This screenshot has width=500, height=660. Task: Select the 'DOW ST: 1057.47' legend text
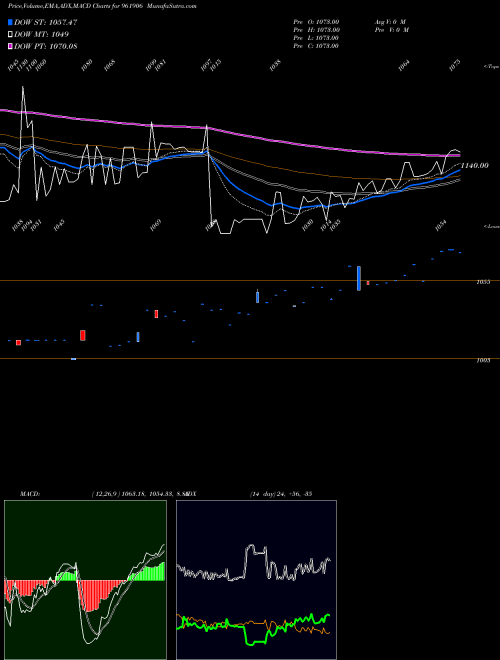point(45,22)
